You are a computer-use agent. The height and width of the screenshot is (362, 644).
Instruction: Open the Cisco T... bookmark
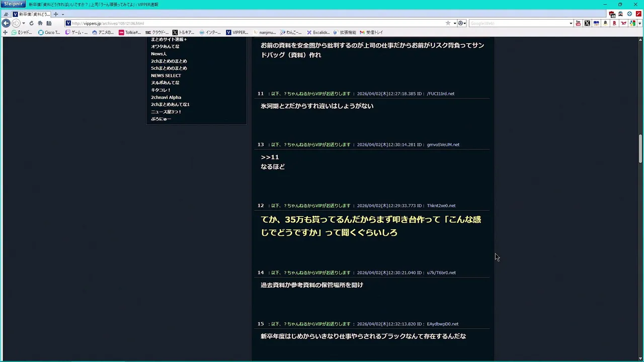pos(49,32)
